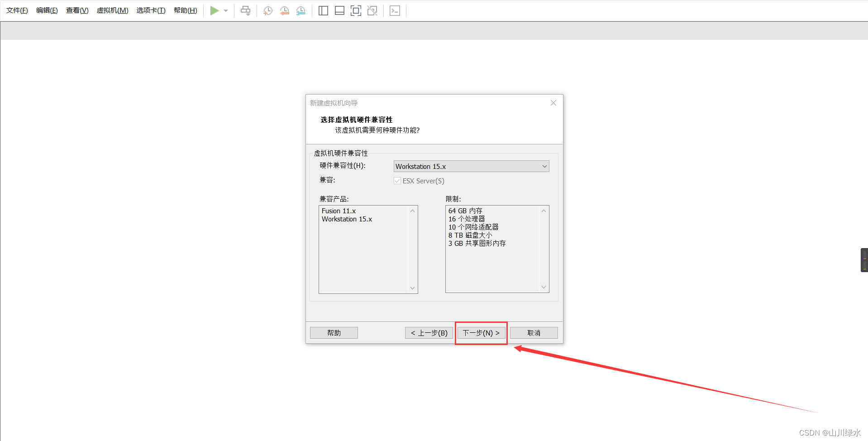Click the 8 TB 磁盘大小 limitation entry
Image resolution: width=868 pixels, height=441 pixels.
(x=470, y=235)
